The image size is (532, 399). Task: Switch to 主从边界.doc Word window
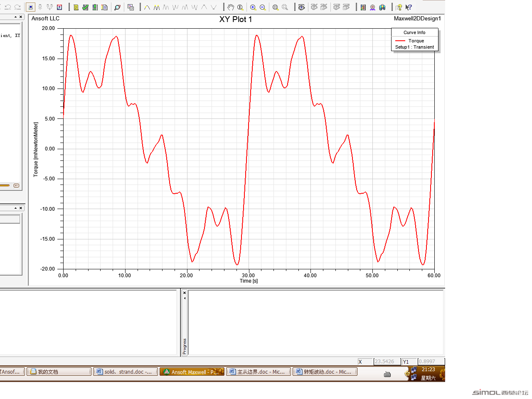click(x=259, y=372)
